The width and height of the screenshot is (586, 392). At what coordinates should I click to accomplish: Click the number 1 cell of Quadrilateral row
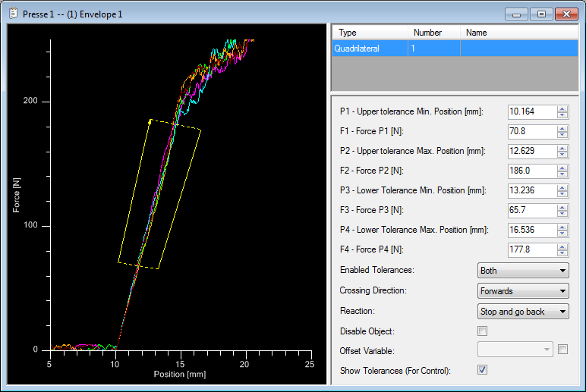[434, 49]
